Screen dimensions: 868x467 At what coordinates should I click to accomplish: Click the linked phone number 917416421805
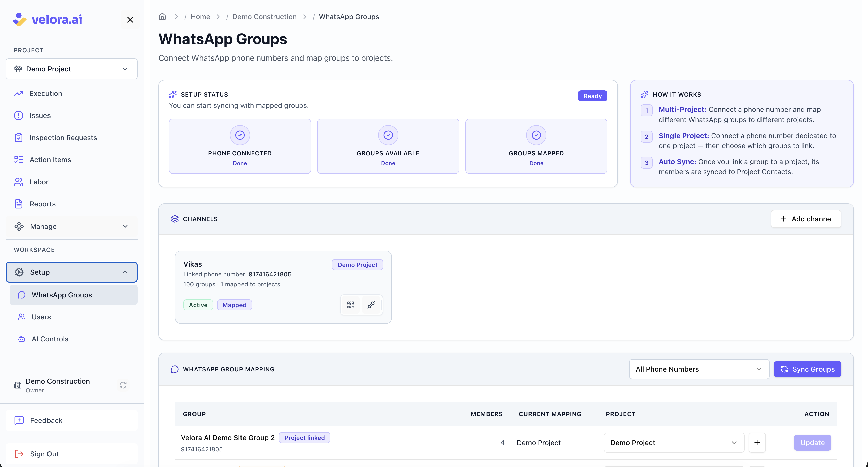[x=270, y=274]
